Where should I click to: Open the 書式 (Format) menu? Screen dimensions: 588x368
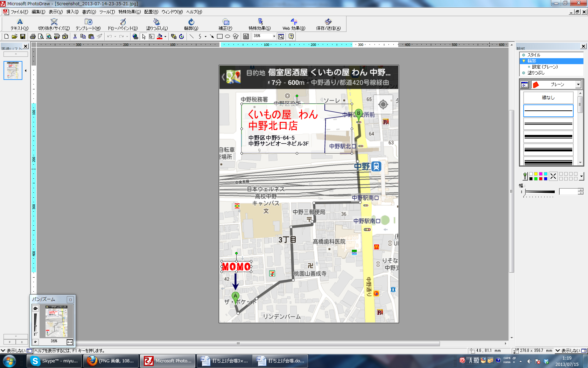click(89, 12)
